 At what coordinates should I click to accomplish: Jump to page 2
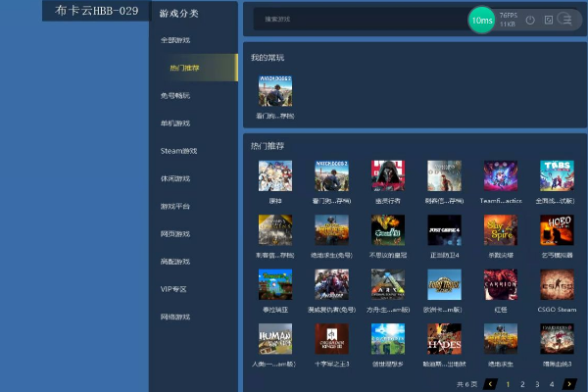(522, 384)
